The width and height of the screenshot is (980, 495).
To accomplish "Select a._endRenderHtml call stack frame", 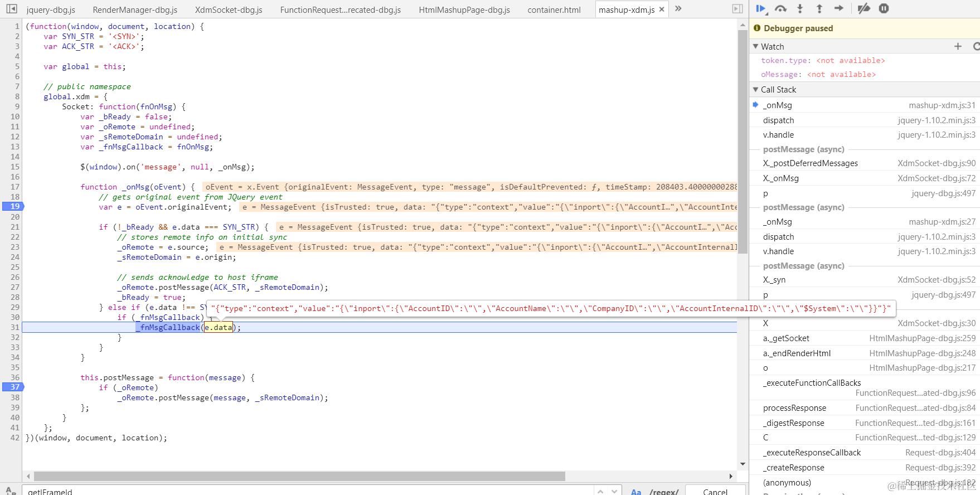I will 865,353.
